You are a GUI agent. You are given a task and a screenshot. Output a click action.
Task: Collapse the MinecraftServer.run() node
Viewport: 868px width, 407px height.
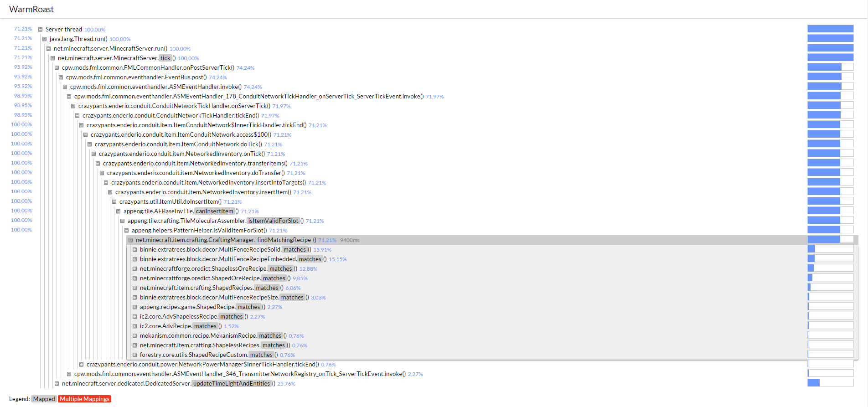coord(48,49)
